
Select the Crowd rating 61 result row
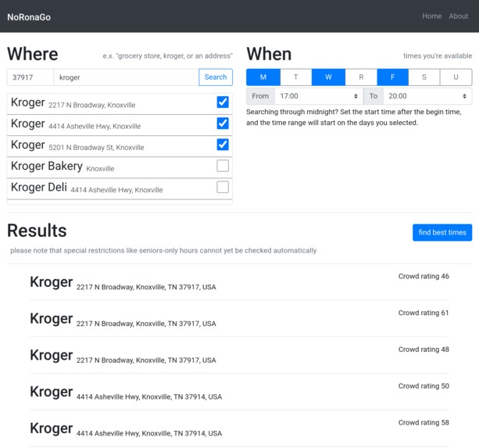point(239,318)
